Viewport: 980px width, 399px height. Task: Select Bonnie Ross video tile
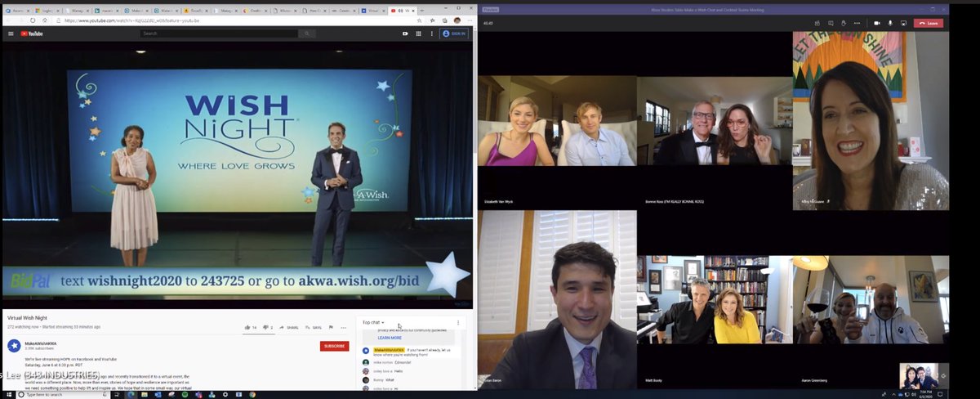point(715,121)
